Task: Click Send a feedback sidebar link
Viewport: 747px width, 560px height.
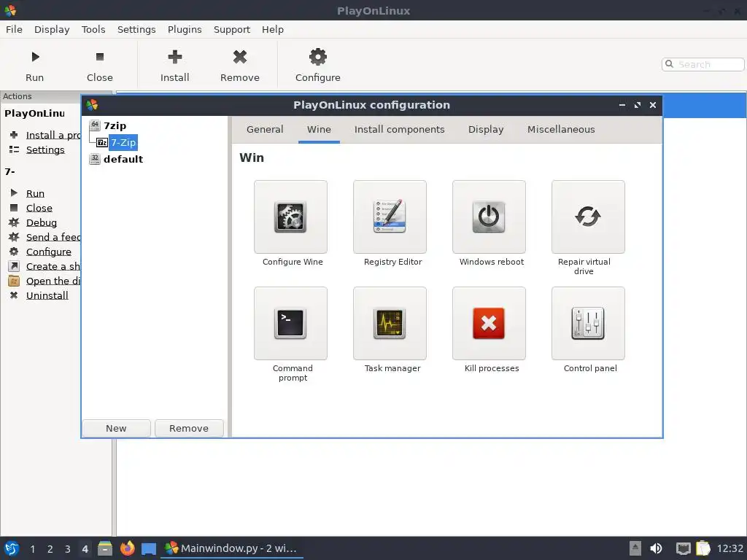Action: (53, 237)
